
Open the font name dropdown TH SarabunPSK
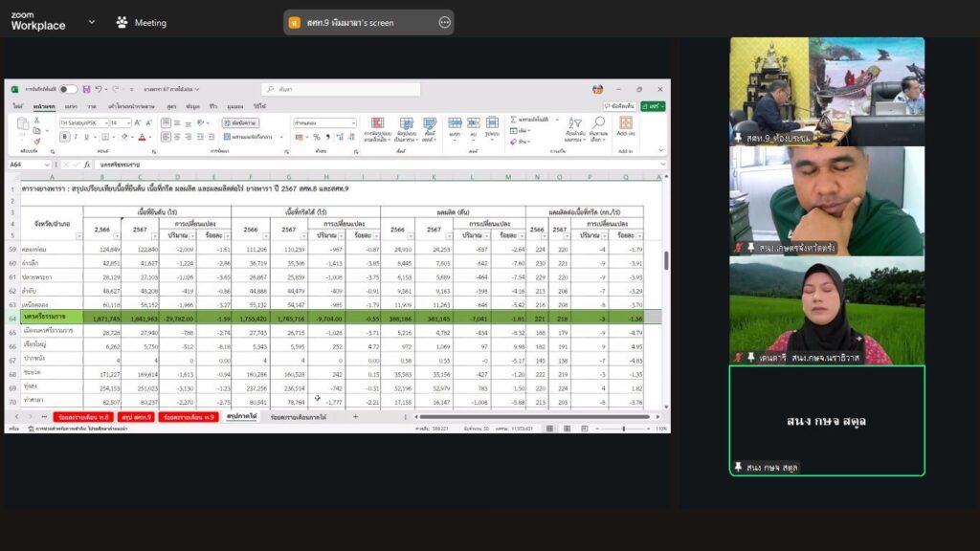pos(82,123)
